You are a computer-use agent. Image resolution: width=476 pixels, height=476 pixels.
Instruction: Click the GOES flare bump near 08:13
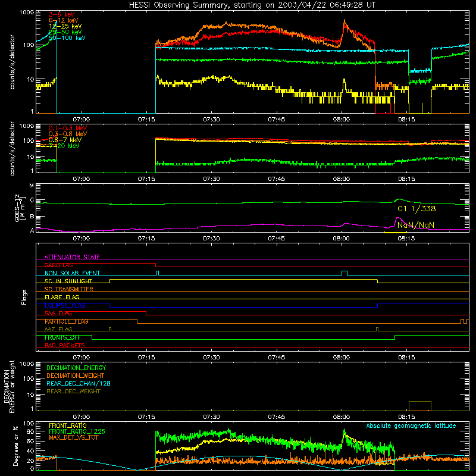pos(399,200)
